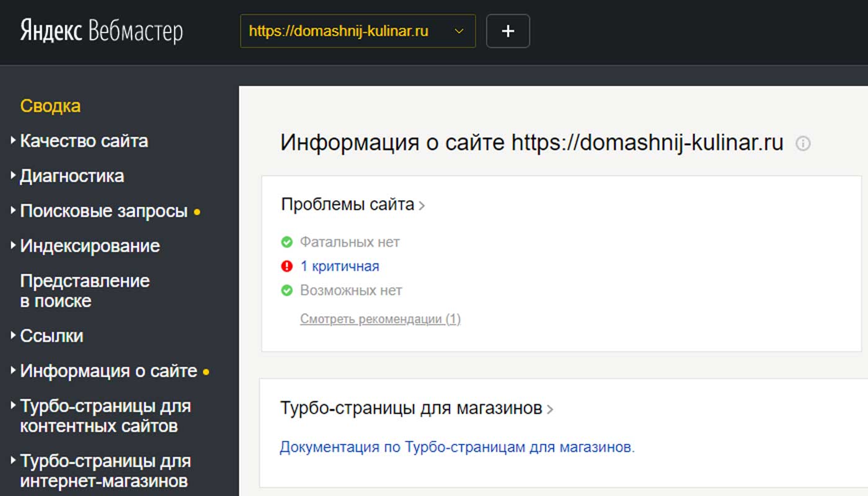Expand the Информация о сайте triangle arrow
Screen dimensions: 868x496
(x=14, y=371)
